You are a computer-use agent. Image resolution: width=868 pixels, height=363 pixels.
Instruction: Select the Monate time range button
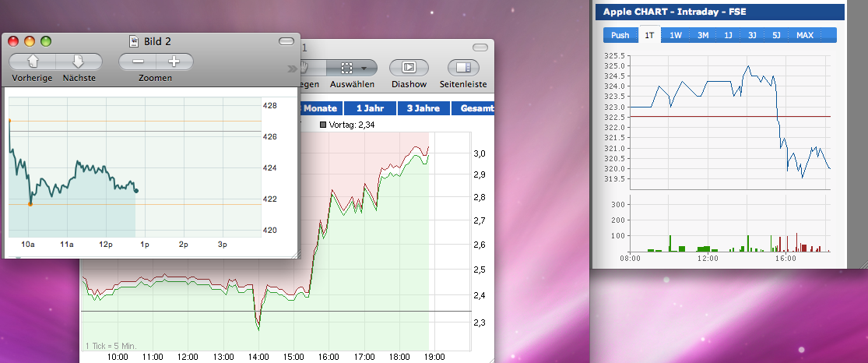point(321,108)
